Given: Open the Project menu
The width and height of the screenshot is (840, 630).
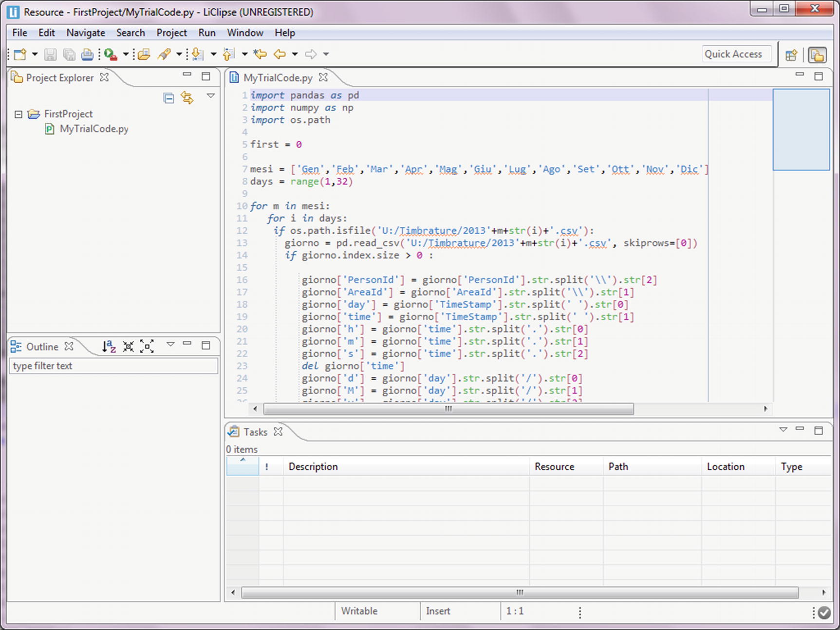Looking at the screenshot, I should point(171,33).
